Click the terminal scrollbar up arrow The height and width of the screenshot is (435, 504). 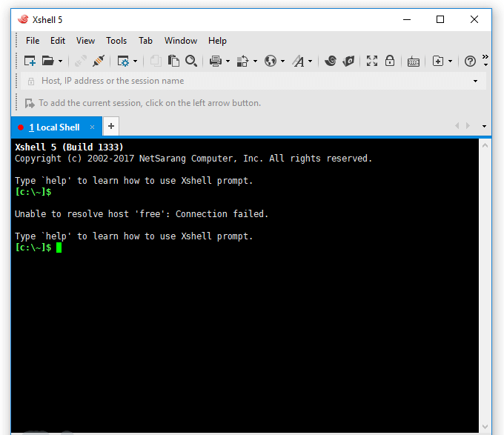tap(485, 145)
